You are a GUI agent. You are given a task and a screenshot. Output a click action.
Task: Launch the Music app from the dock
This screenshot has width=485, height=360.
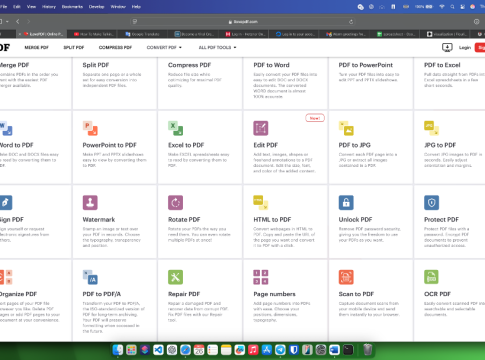253,350
